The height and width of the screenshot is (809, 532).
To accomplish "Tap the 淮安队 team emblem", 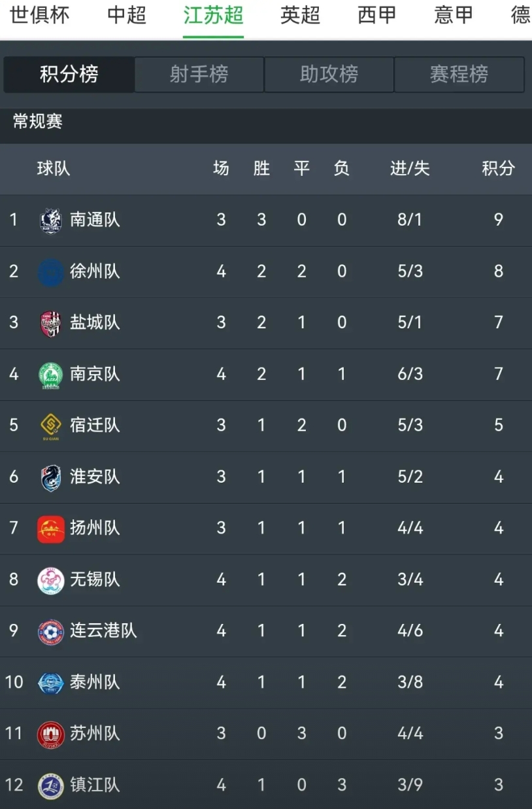I will [x=50, y=477].
